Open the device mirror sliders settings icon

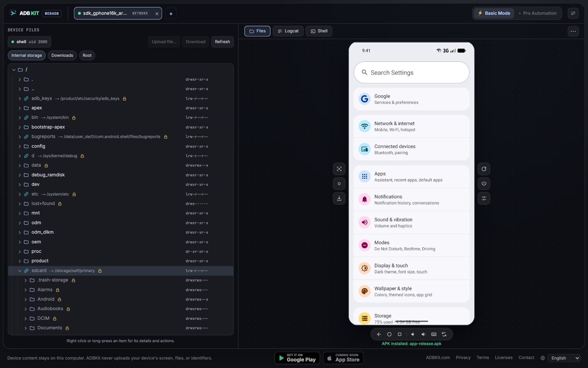click(484, 198)
